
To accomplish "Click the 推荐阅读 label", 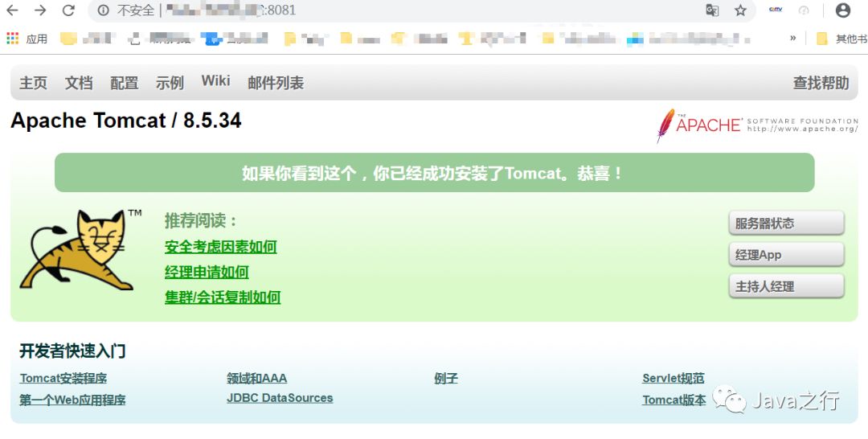I will point(200,221).
